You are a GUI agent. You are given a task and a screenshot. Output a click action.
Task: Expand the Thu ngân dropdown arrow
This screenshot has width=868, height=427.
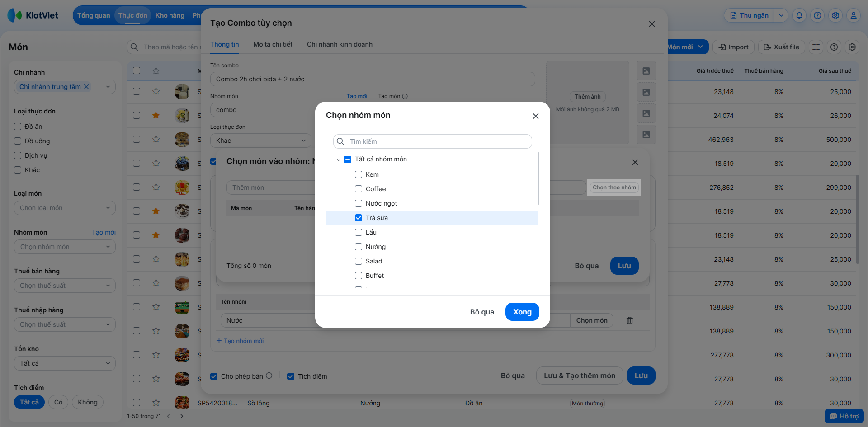(x=781, y=15)
